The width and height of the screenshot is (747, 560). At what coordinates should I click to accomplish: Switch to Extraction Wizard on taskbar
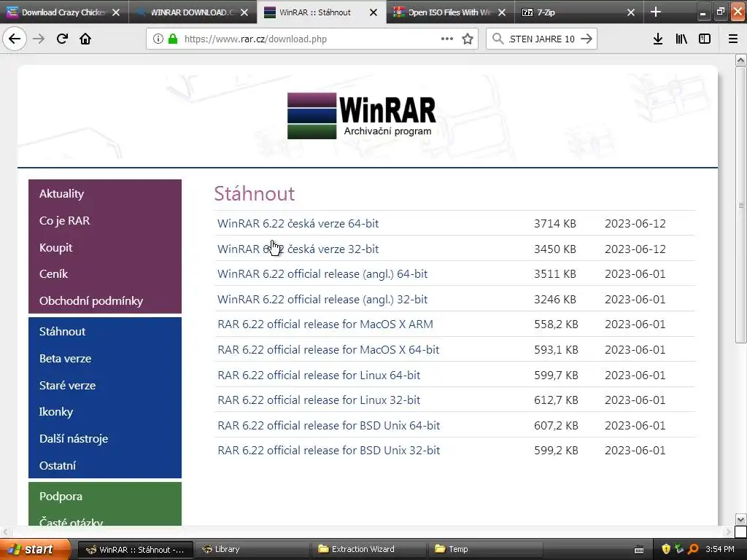pos(368,549)
